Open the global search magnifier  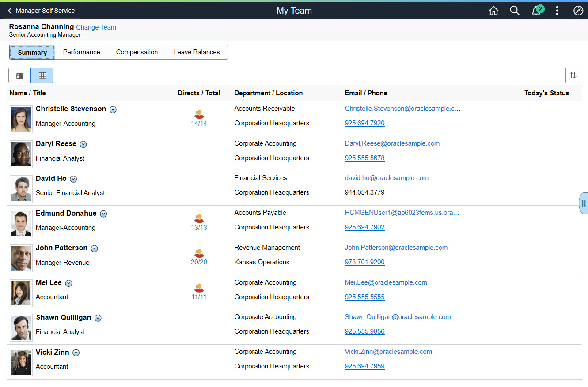(515, 11)
